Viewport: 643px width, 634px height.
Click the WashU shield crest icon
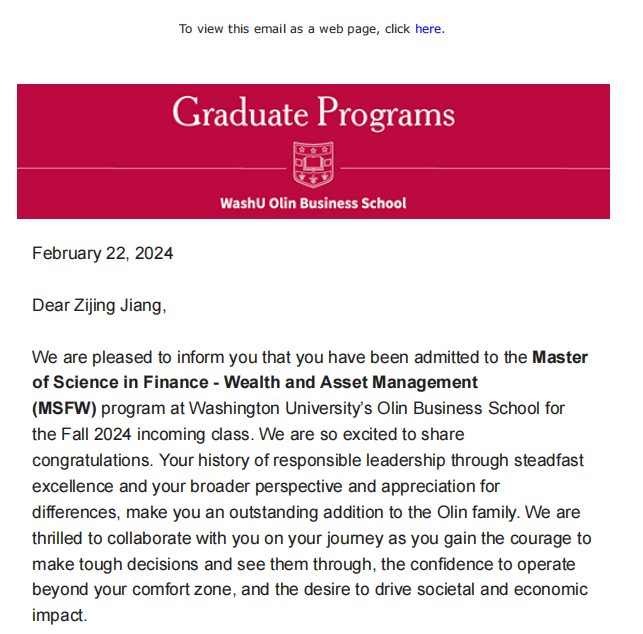pyautogui.click(x=312, y=163)
